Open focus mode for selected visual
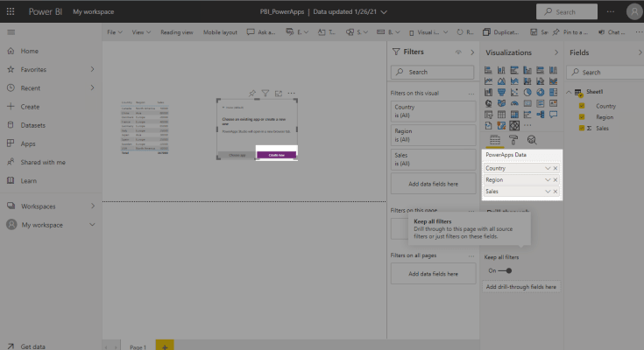Viewport: 644px width, 350px height. [279, 94]
